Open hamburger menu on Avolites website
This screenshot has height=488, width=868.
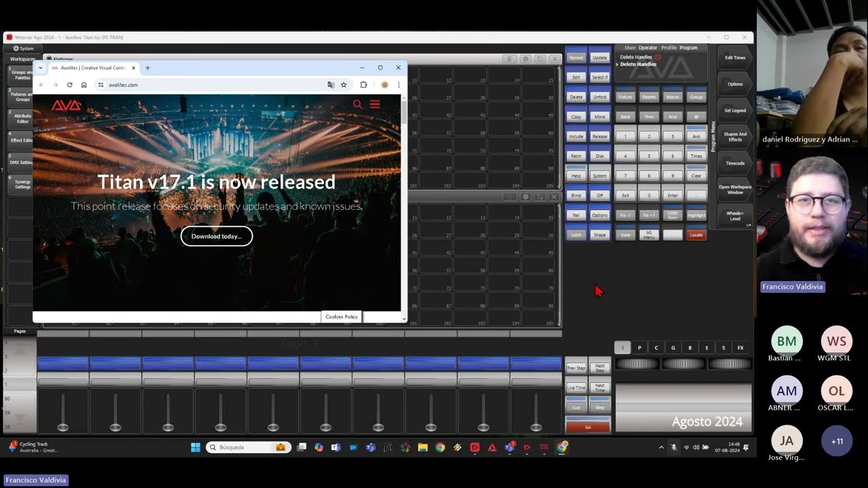pos(375,104)
